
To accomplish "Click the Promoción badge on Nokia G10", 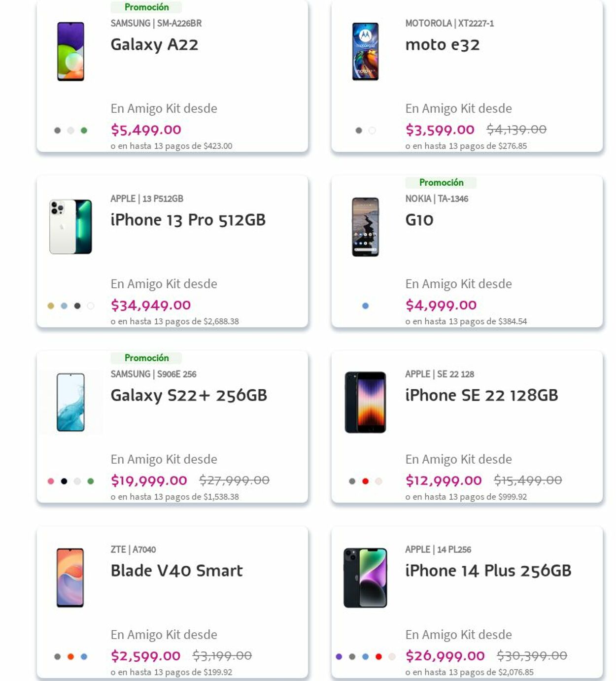I will 441,183.
